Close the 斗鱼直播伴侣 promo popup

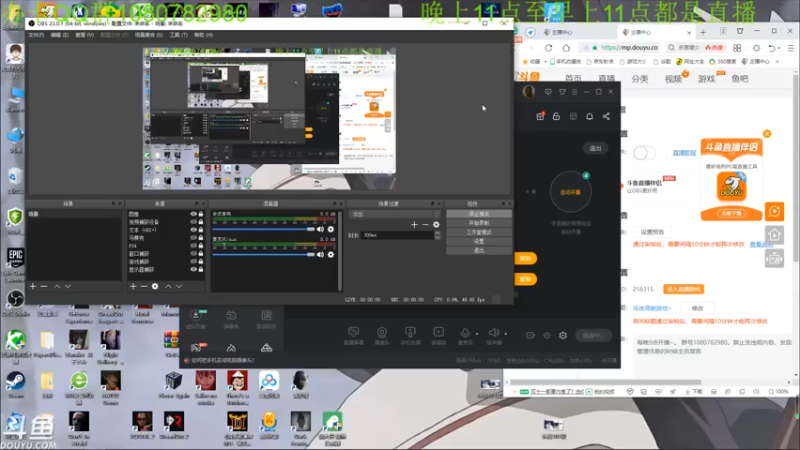pos(767,134)
